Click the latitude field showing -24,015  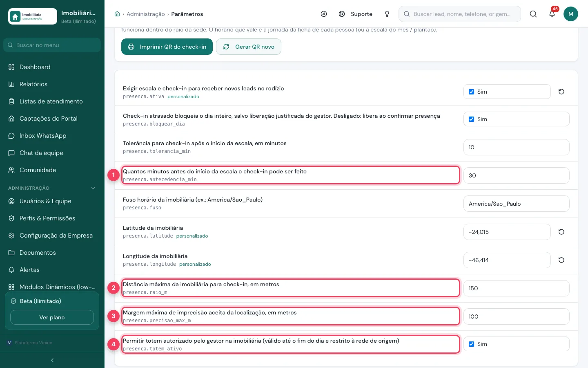(x=507, y=232)
